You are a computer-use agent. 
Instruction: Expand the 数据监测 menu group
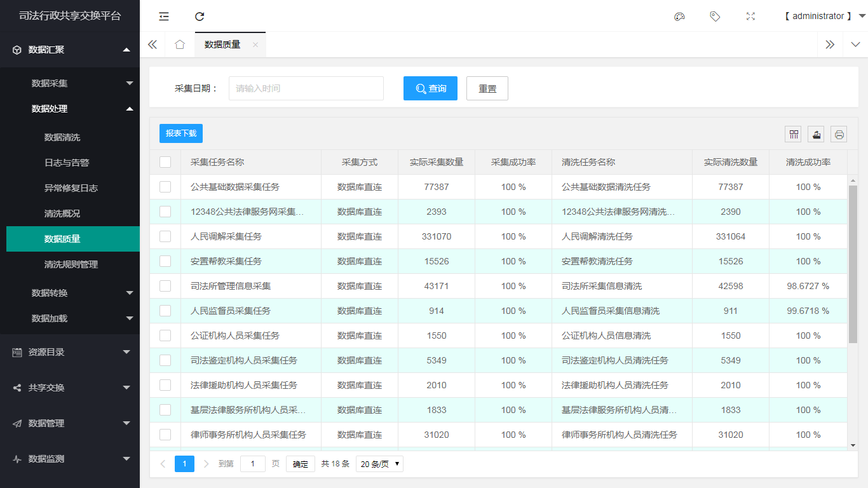(x=126, y=459)
